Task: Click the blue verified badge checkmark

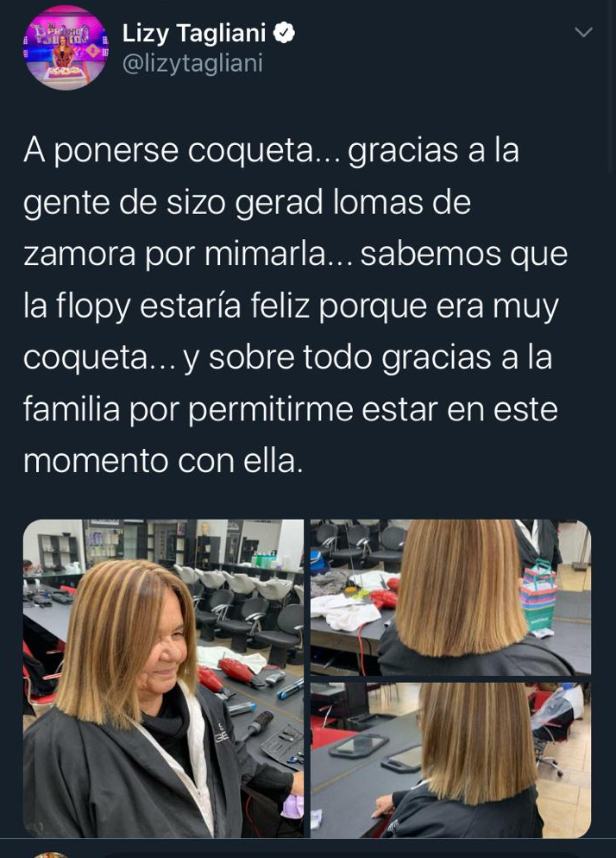Action: click(284, 33)
